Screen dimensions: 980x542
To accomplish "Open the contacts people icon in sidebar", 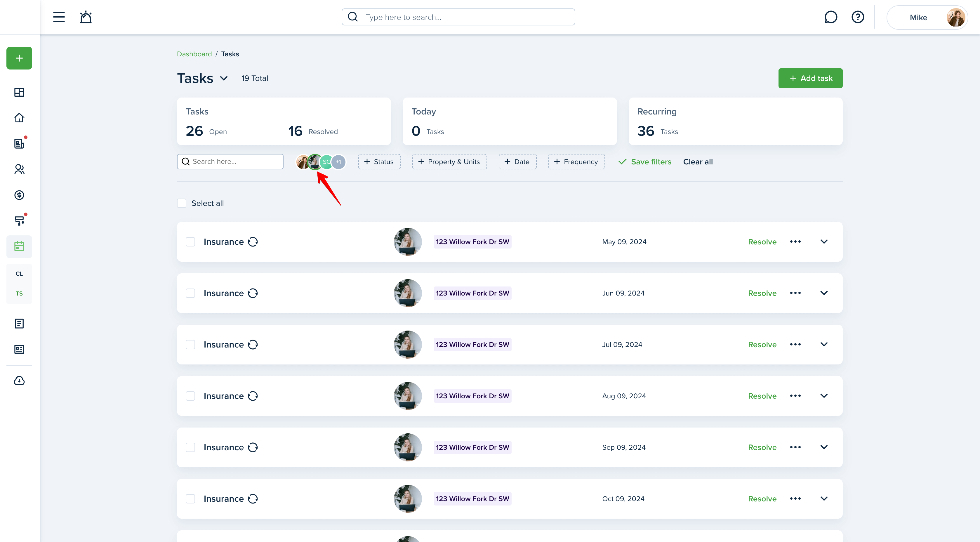I will pyautogui.click(x=19, y=169).
